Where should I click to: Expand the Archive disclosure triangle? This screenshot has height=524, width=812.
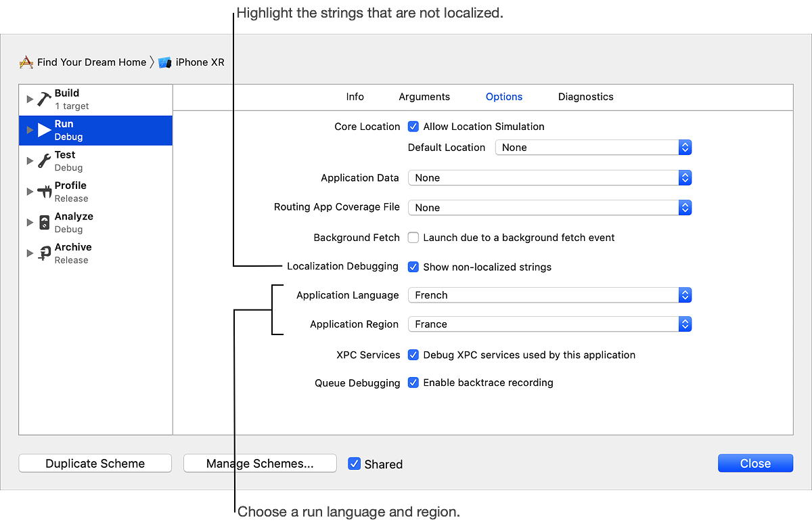click(x=29, y=253)
